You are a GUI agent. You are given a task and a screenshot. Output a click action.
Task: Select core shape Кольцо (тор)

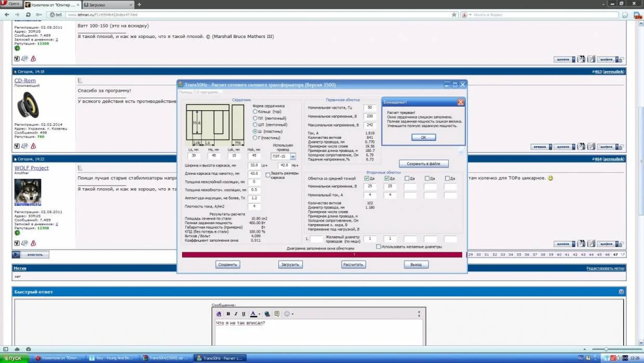click(x=255, y=111)
